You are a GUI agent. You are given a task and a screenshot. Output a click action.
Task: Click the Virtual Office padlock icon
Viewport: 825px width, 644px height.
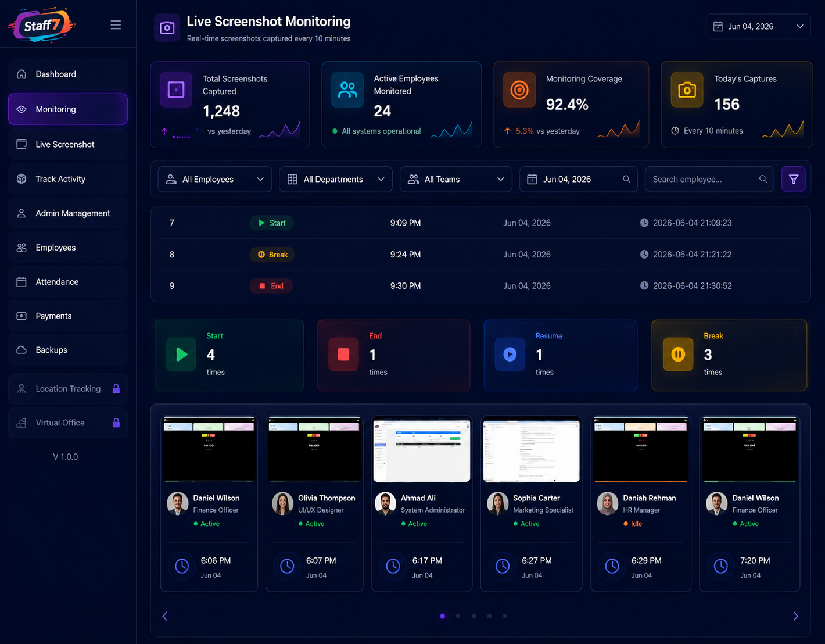tap(116, 423)
